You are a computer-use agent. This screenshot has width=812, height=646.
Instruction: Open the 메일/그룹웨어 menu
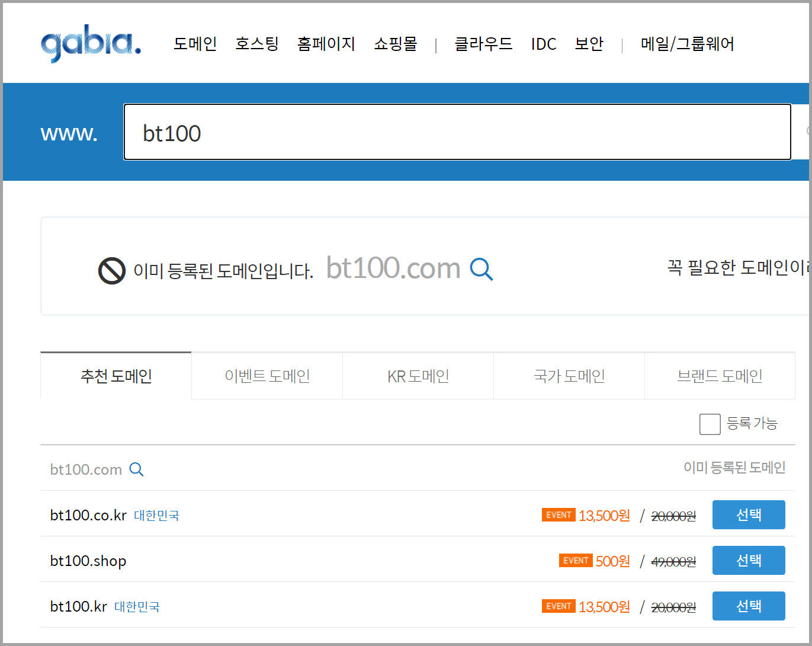(x=688, y=44)
